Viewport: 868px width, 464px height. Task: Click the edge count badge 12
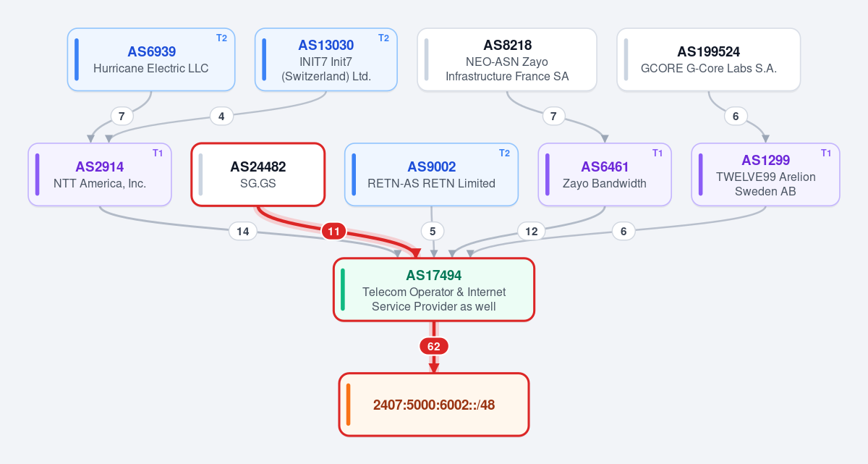pos(532,232)
